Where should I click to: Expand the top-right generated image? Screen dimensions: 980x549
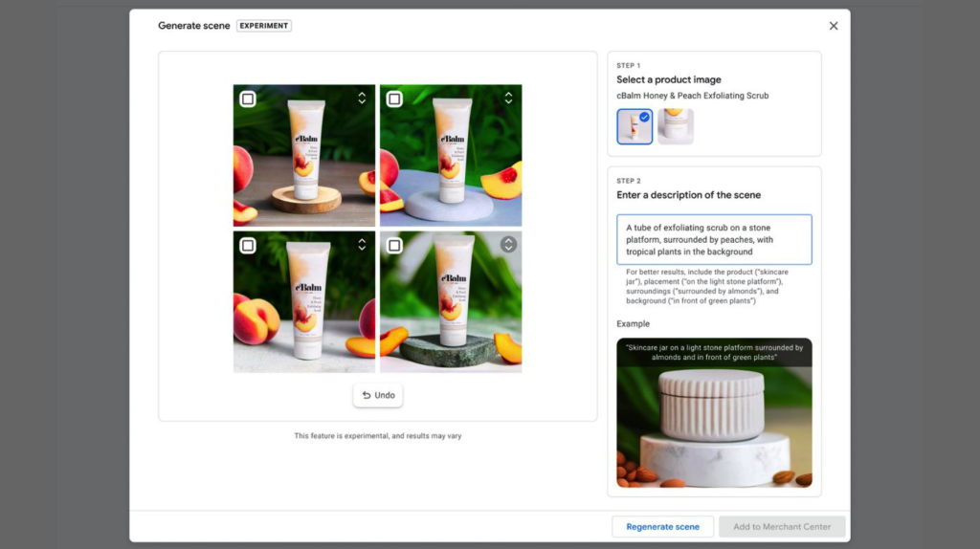pos(508,99)
